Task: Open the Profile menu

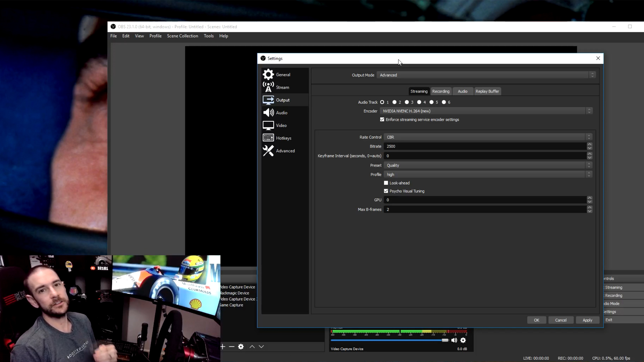Action: (x=155, y=36)
